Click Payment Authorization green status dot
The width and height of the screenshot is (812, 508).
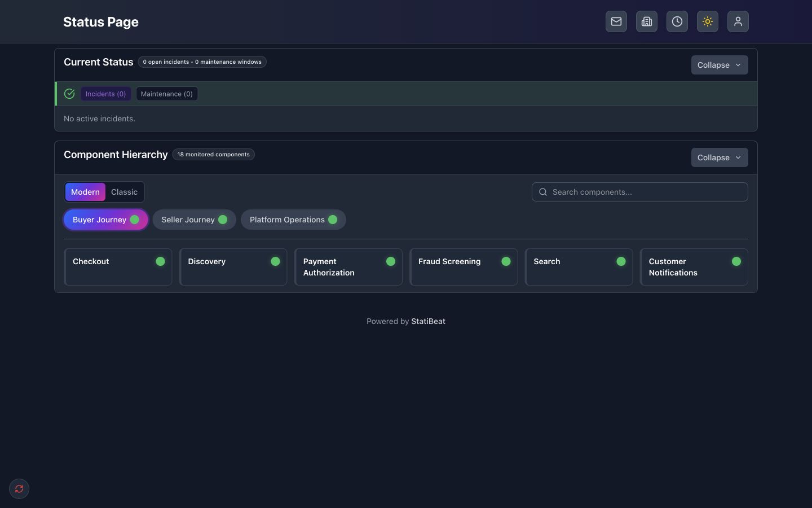(391, 261)
